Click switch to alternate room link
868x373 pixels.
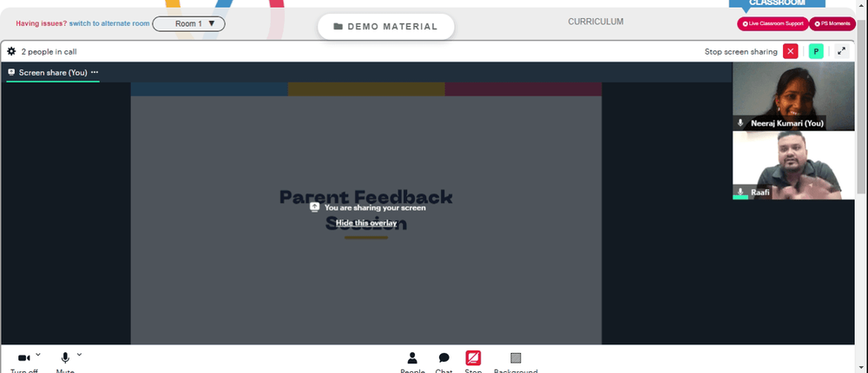click(109, 23)
